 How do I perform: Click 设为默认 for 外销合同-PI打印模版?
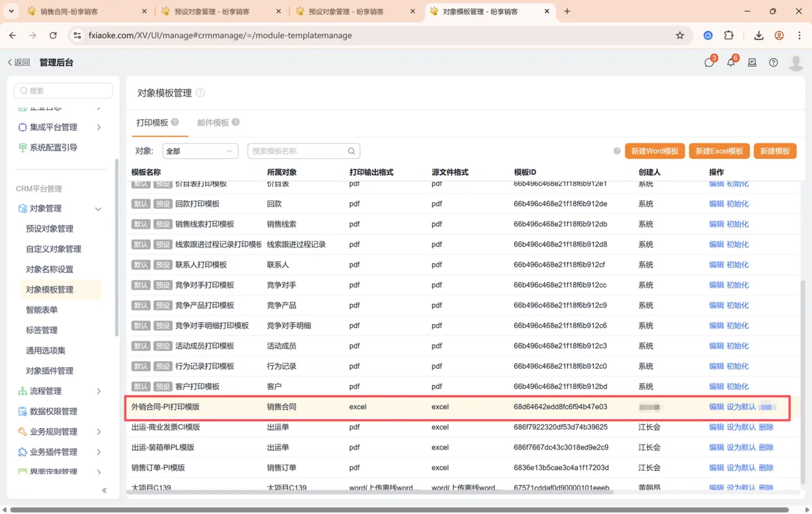pyautogui.click(x=741, y=406)
